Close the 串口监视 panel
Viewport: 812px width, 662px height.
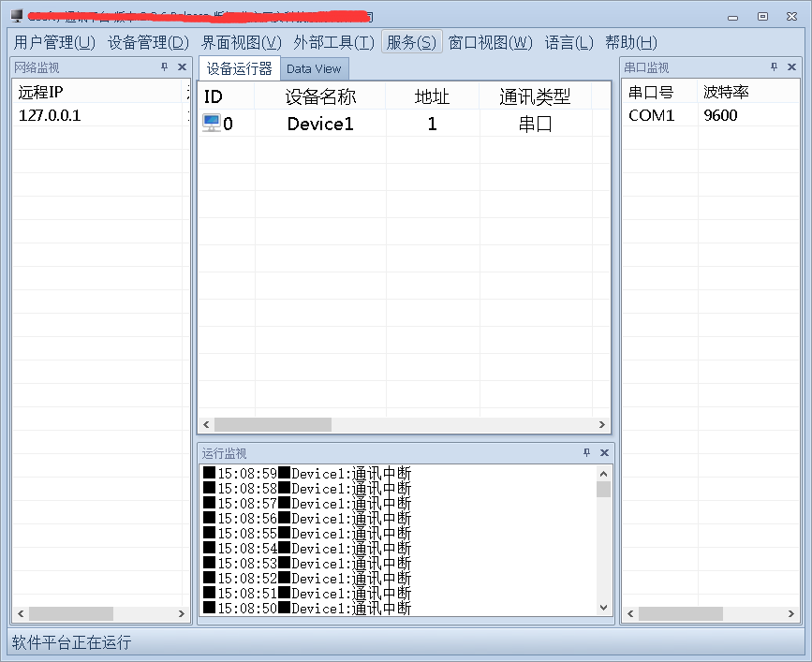pyautogui.click(x=791, y=66)
